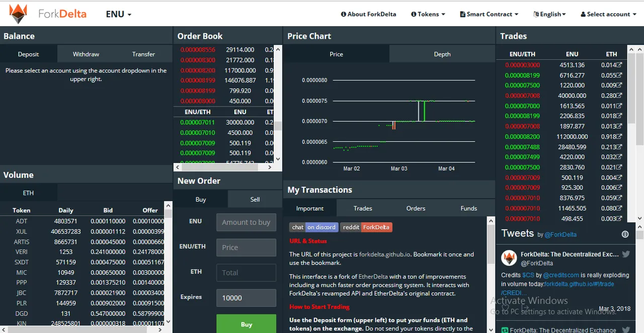Open transaction link icon for 40000.000 trade
This screenshot has height=333, width=644.
(x=619, y=96)
